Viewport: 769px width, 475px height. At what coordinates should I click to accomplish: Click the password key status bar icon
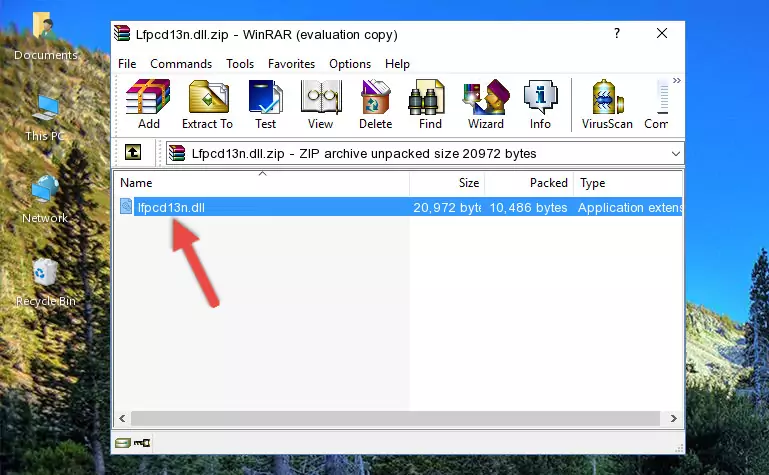coord(142,443)
